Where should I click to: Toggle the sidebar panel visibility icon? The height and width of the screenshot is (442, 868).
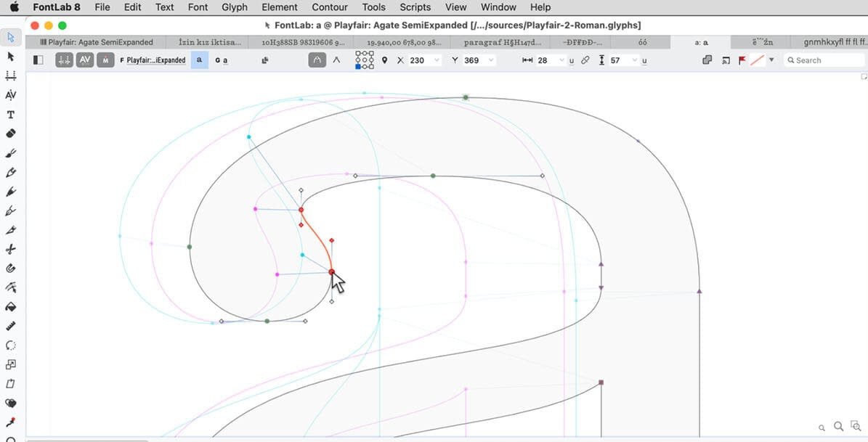37,60
